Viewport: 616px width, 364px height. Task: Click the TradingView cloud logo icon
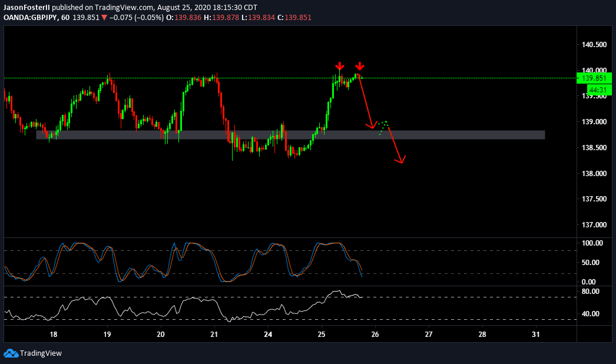coord(11,353)
